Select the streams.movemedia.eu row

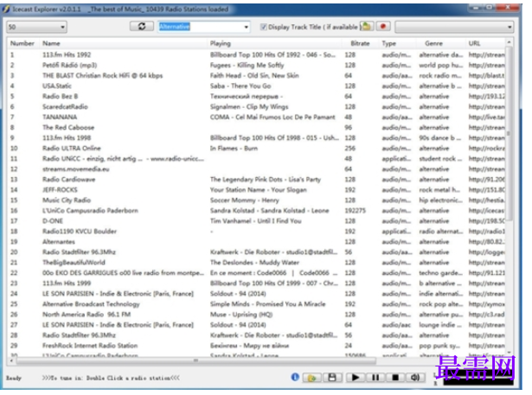tap(256, 169)
